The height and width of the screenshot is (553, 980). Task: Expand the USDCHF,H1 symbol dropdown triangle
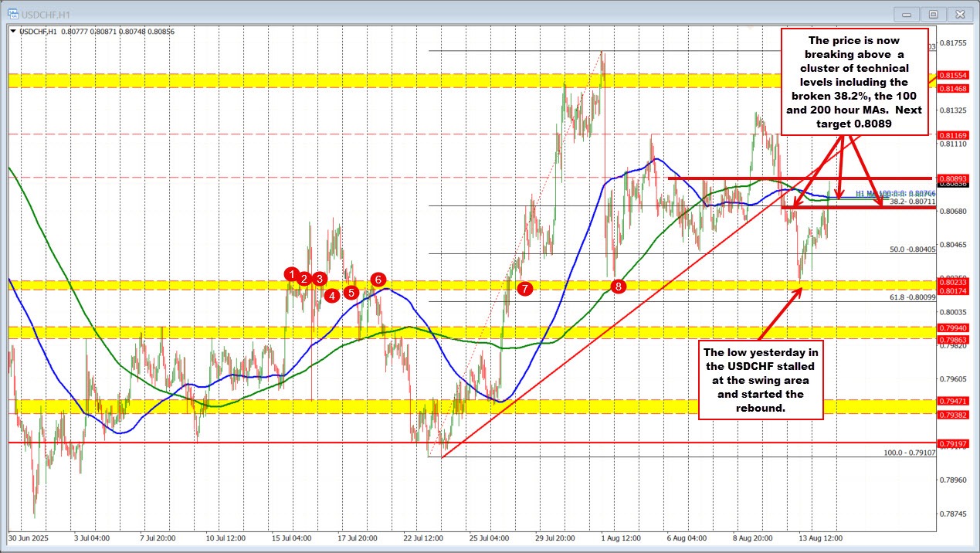(11, 32)
